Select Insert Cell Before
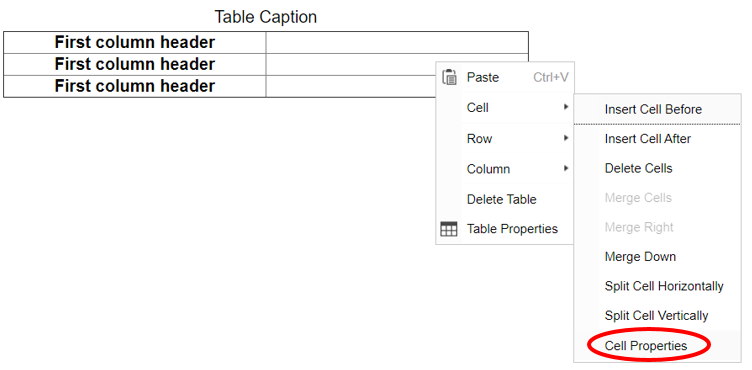Viewport: 752px width, 370px height. pos(653,109)
